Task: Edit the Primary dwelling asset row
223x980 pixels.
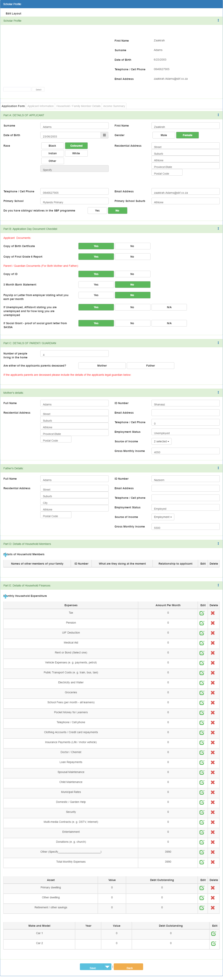Action: click(202, 888)
